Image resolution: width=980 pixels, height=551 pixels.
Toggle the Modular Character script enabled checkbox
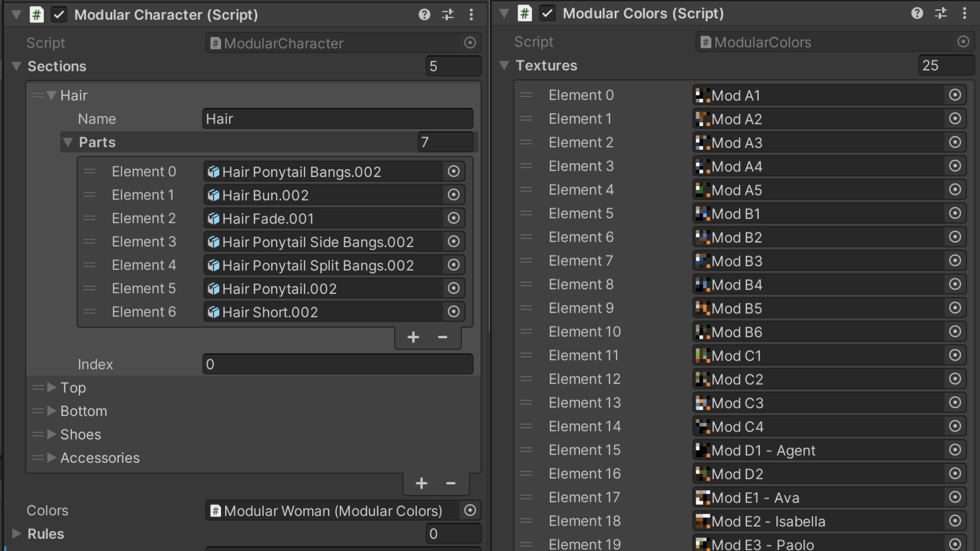click(x=60, y=14)
